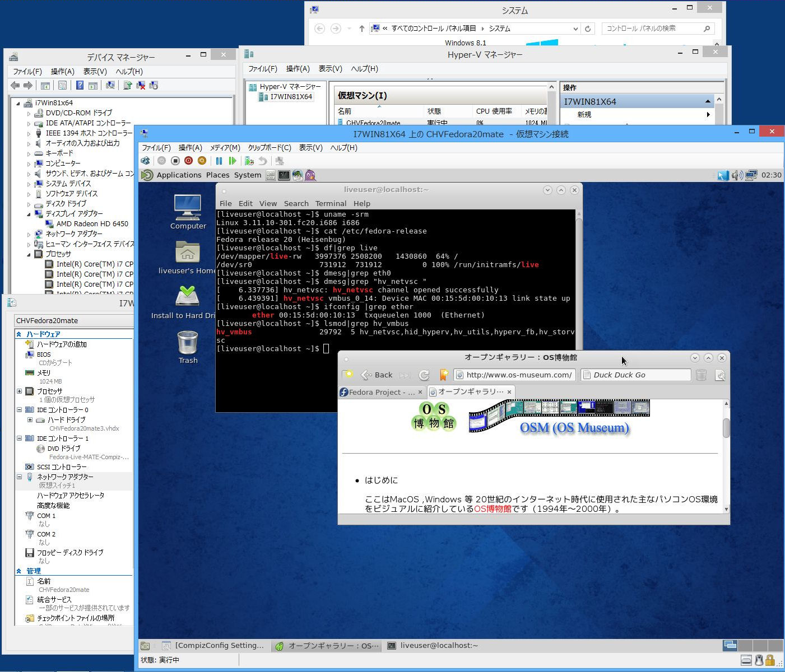Switch to liveuser@localhost taskbar item
The image size is (785, 672).
coord(433,646)
